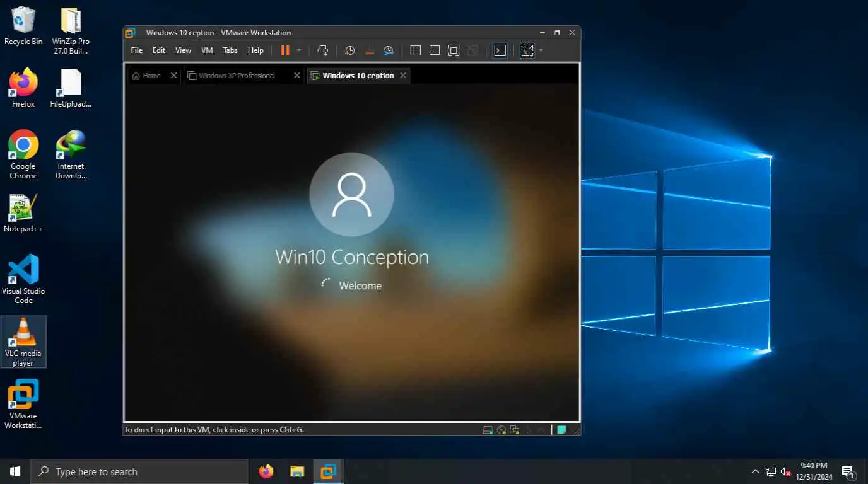Open the File menu
868x484 pixels.
click(x=136, y=50)
